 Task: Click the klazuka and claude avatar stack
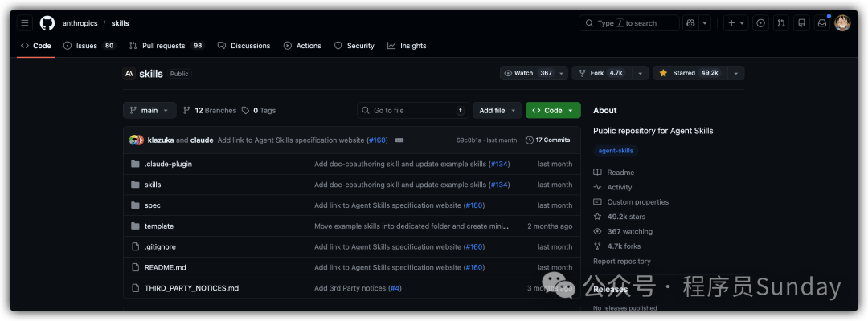coord(136,140)
